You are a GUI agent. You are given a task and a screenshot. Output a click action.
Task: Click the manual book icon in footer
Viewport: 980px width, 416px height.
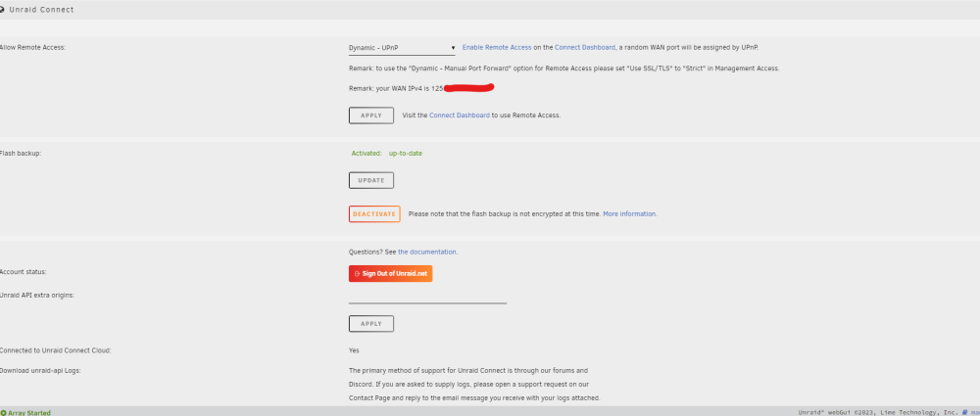(965, 412)
